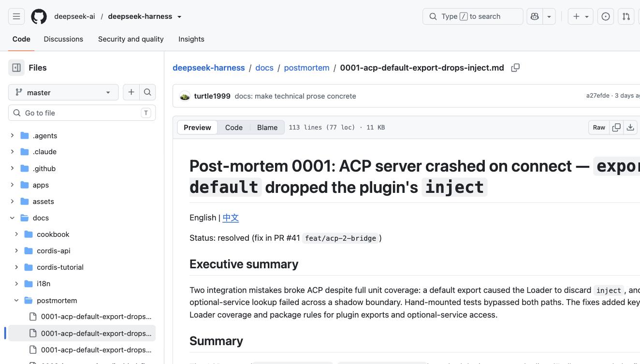
Task: Download the raw file icon
Action: click(x=630, y=128)
